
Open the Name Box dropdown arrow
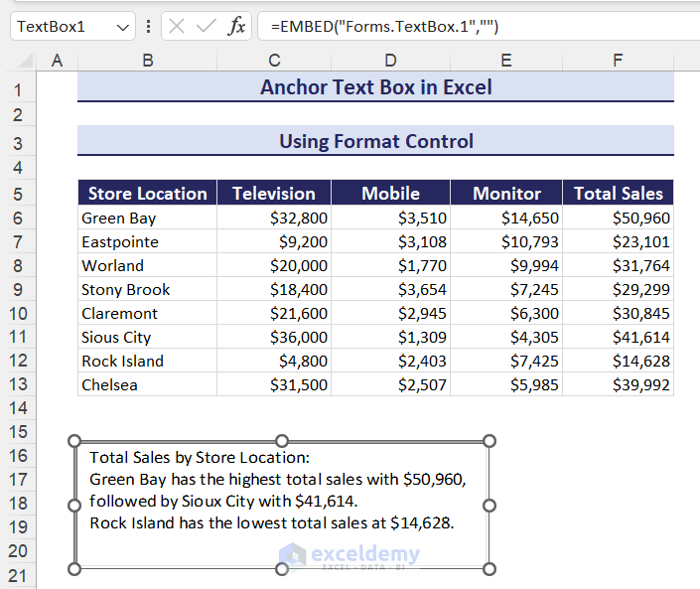point(123,27)
